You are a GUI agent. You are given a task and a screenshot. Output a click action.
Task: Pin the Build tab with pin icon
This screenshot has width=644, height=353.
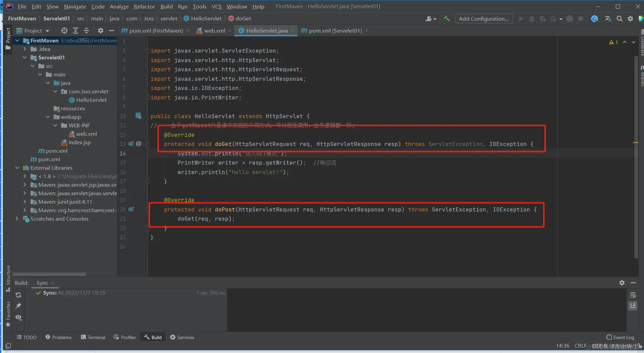tap(18, 306)
